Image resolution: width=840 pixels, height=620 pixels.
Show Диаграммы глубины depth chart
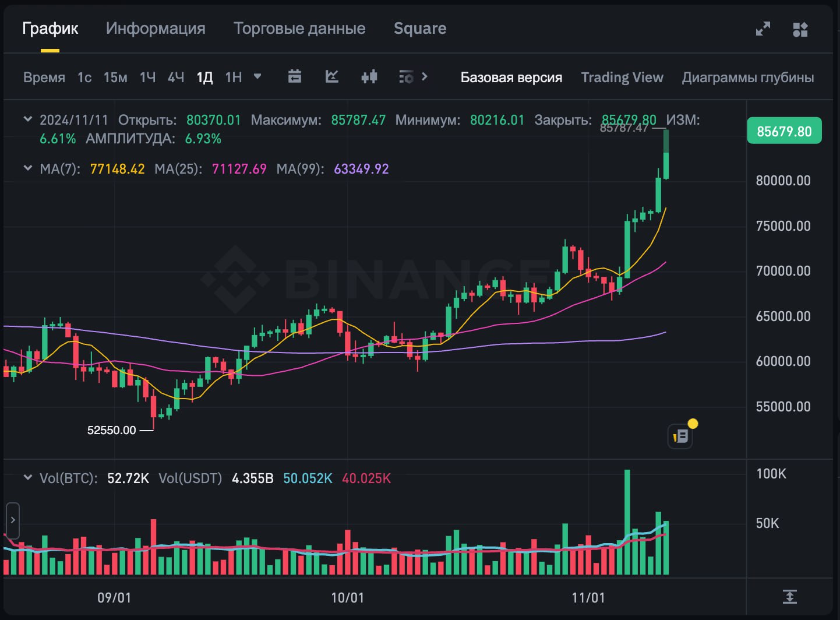747,77
